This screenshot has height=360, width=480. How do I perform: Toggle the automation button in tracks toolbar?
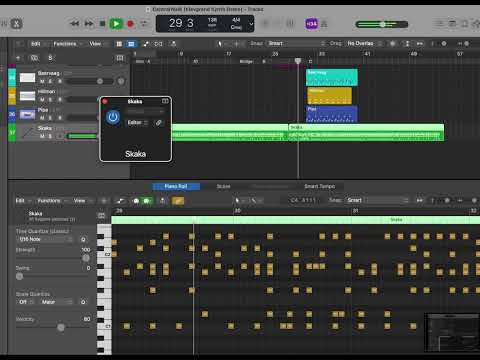click(146, 44)
